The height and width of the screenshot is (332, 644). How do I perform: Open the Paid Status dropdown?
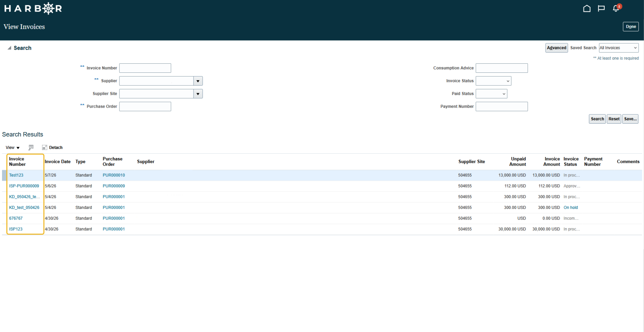click(x=491, y=94)
